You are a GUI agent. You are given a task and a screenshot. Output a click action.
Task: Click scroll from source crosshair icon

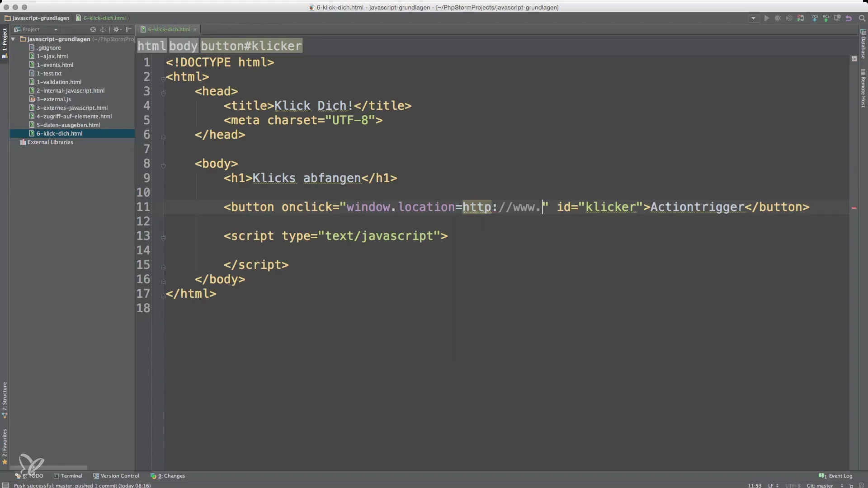pyautogui.click(x=93, y=29)
